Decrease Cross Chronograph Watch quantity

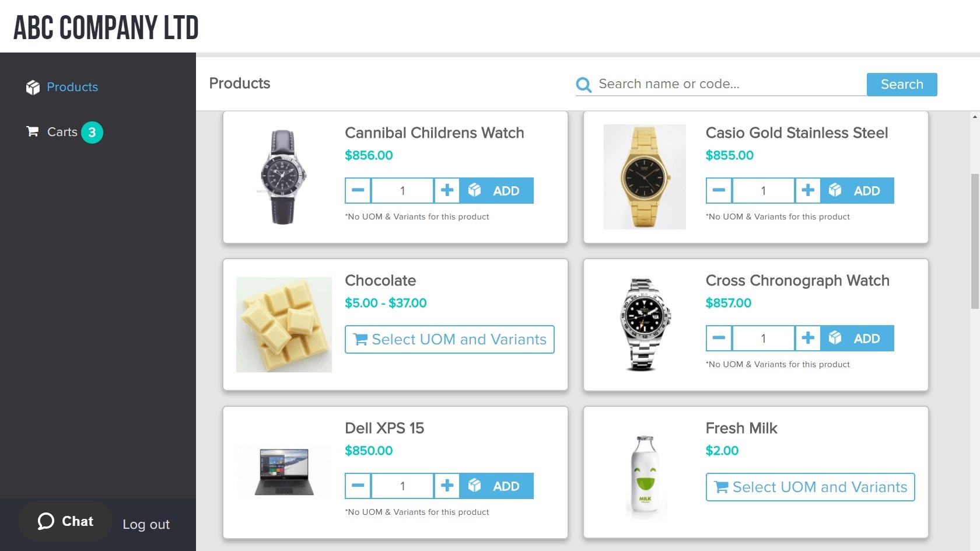coord(719,338)
